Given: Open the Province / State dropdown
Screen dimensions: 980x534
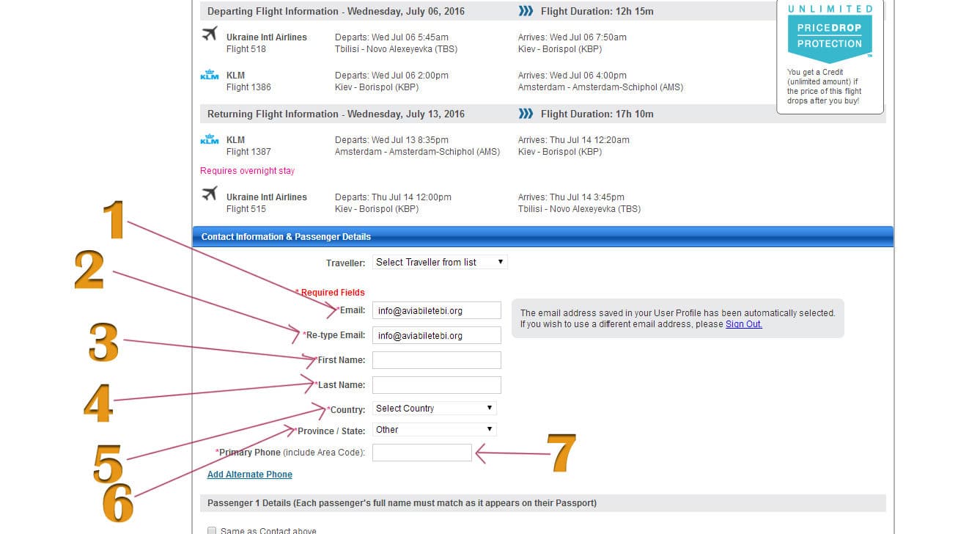Looking at the screenshot, I should coord(434,429).
